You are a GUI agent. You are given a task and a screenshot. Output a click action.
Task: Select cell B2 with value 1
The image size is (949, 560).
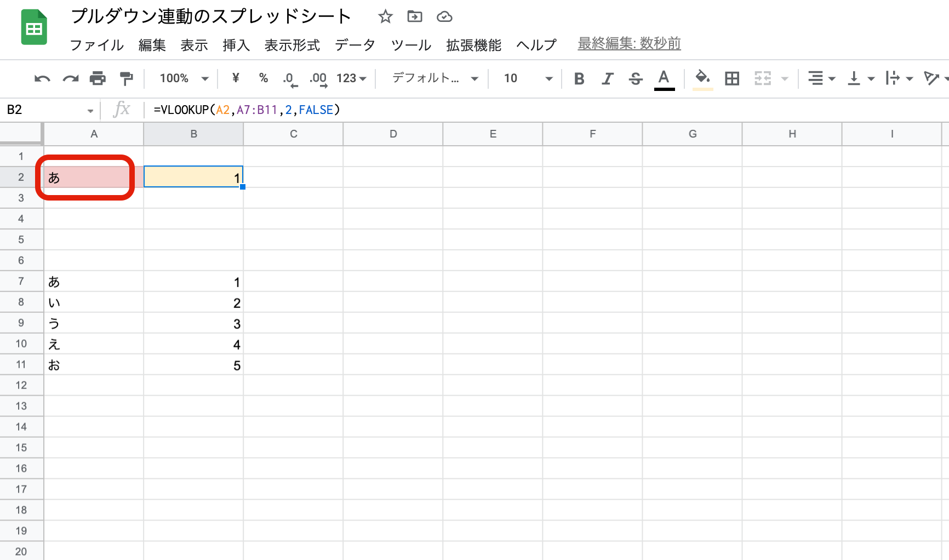[193, 178]
